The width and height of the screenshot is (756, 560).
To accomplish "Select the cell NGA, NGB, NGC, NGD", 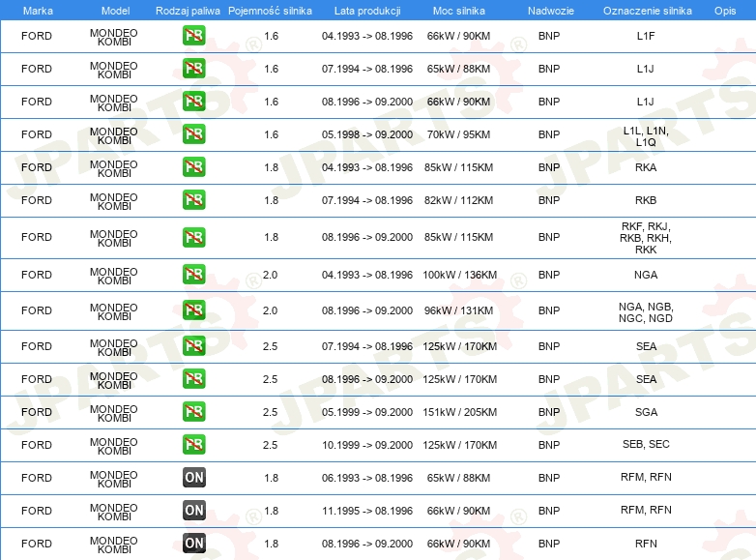I will pos(646,312).
